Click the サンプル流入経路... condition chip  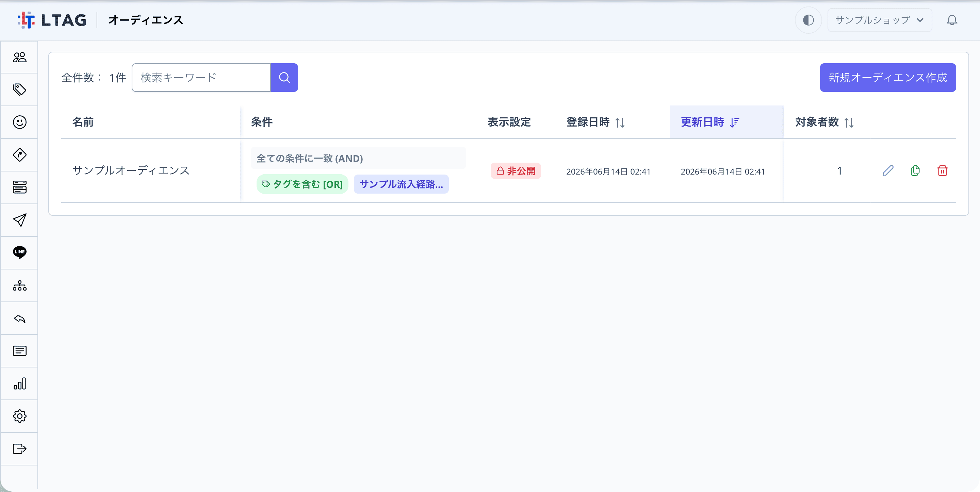tap(401, 184)
